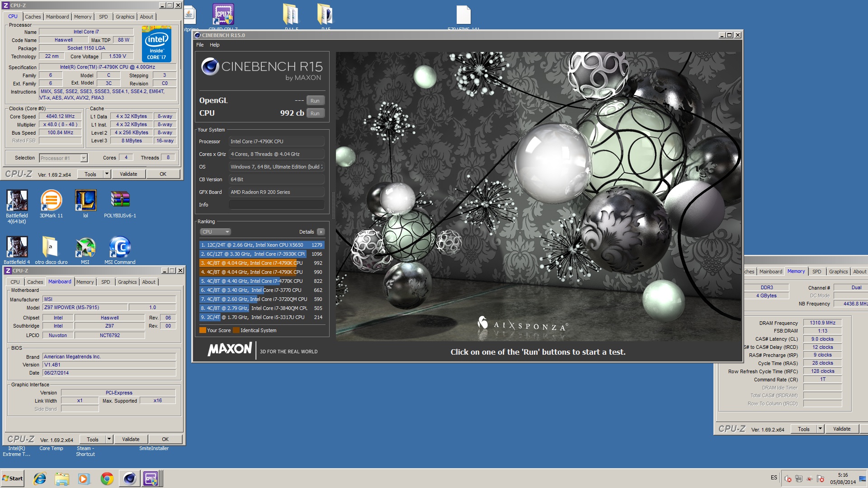
Task: Launch 3DMark 11 desktop icon
Action: coord(51,204)
